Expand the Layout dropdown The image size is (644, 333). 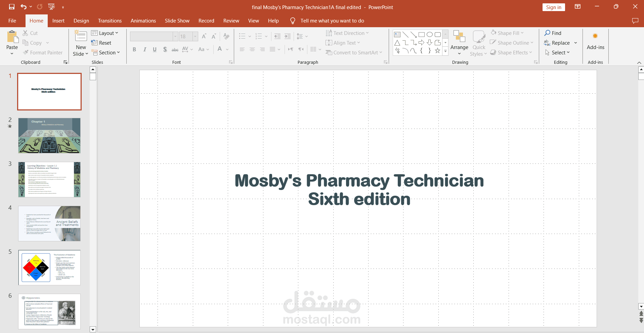pos(117,33)
